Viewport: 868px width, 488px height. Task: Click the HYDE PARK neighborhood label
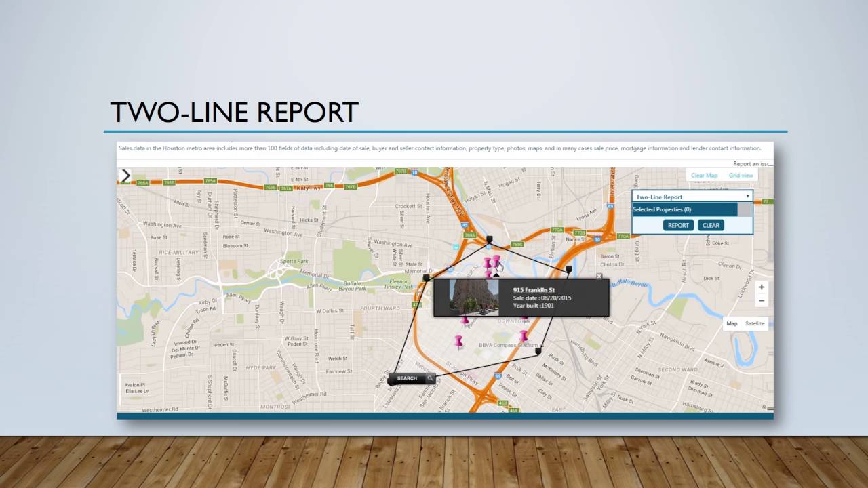coord(260,368)
